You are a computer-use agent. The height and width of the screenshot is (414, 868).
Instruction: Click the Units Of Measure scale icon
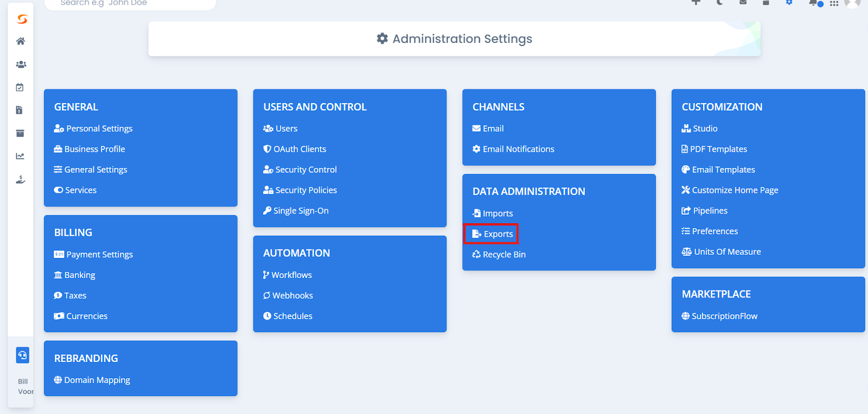(x=687, y=251)
